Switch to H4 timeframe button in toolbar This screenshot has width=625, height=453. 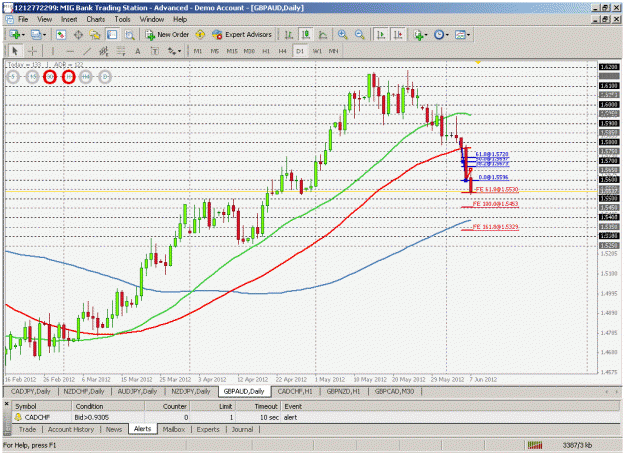click(x=283, y=51)
